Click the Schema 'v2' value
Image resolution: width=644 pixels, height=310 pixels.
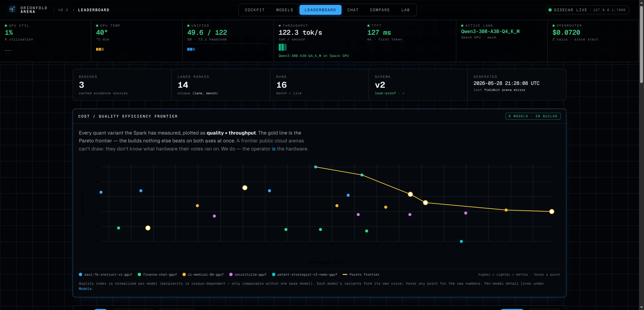click(x=380, y=85)
